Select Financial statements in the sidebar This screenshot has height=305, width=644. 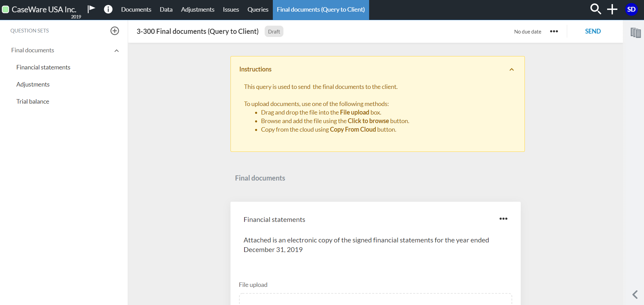[43, 67]
